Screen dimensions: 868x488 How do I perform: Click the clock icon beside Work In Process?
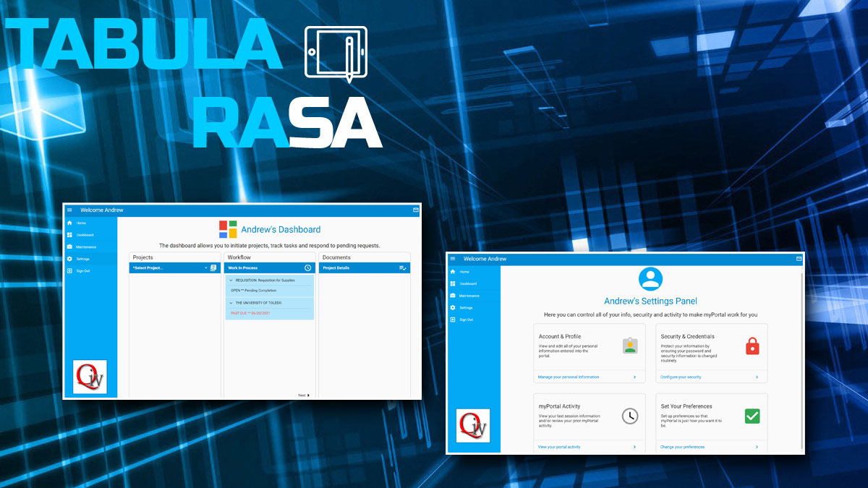pos(307,267)
